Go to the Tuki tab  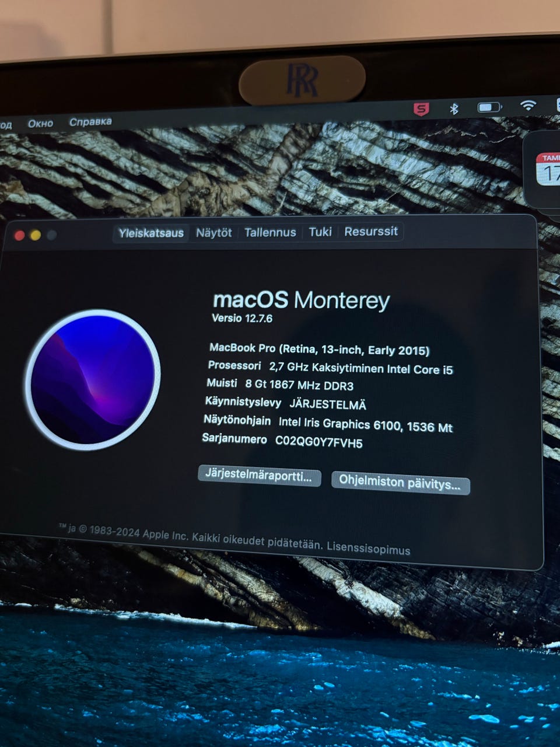click(x=320, y=232)
